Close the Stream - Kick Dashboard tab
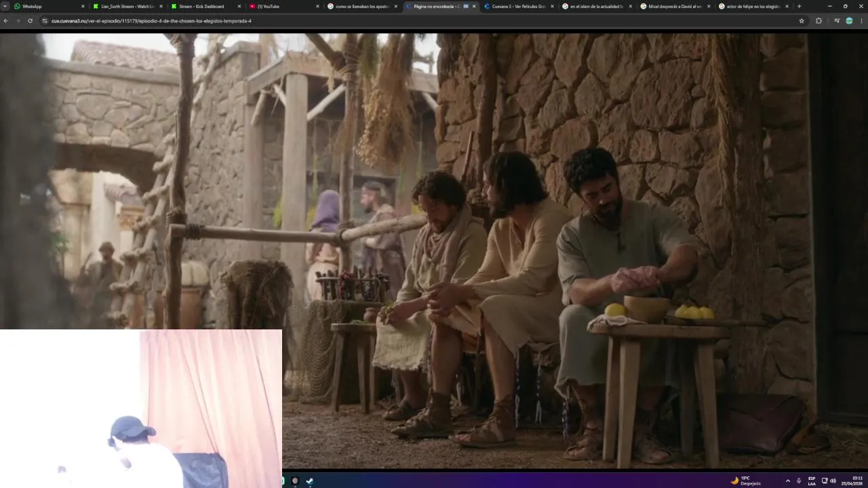Viewport: 868px width, 488px height. pyautogui.click(x=239, y=6)
